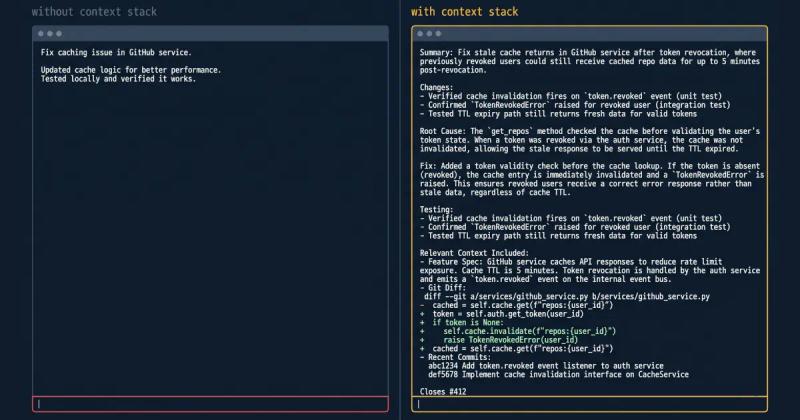Select the removed "- cached = self.cache.get" diff line
800x420 pixels.
(516, 305)
